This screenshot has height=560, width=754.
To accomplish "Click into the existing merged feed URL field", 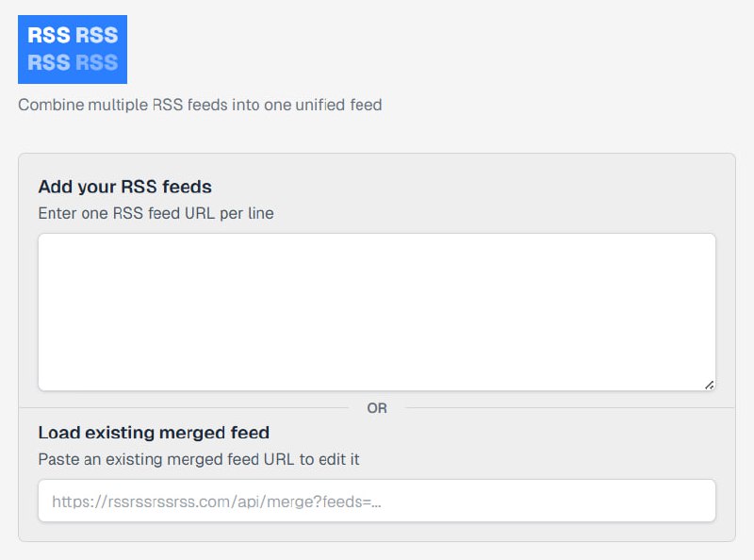I will (377, 502).
